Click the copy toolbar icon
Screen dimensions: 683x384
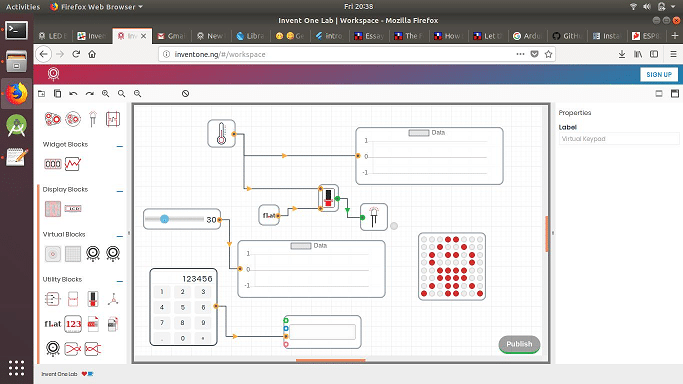point(57,94)
